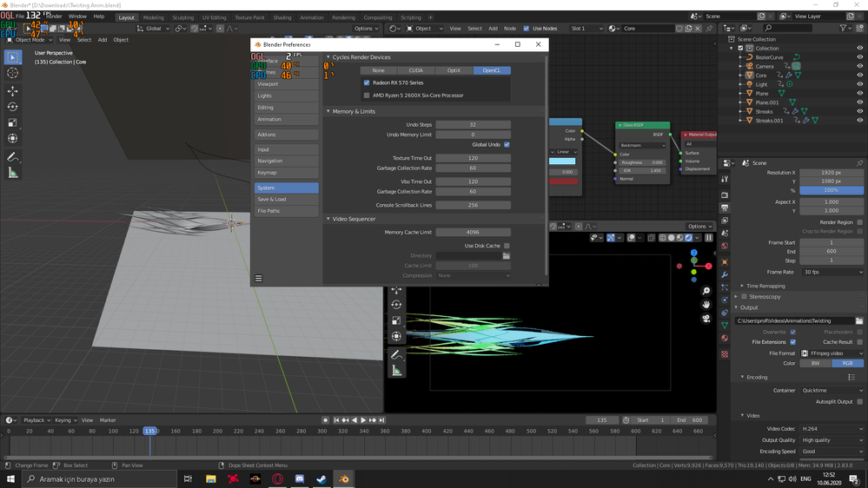Open Discord from the taskbar
This screenshot has height=488, width=868.
pos(300,479)
